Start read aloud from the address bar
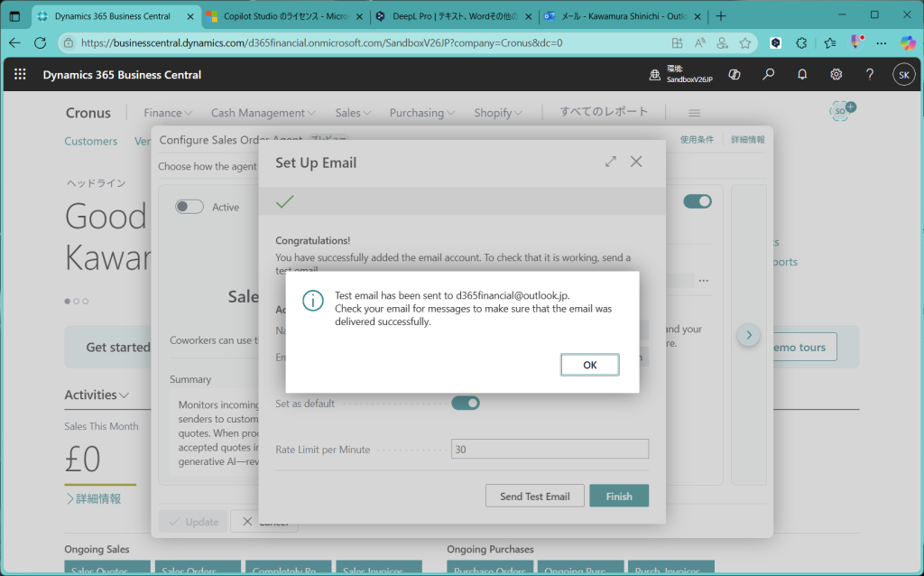 [x=700, y=42]
